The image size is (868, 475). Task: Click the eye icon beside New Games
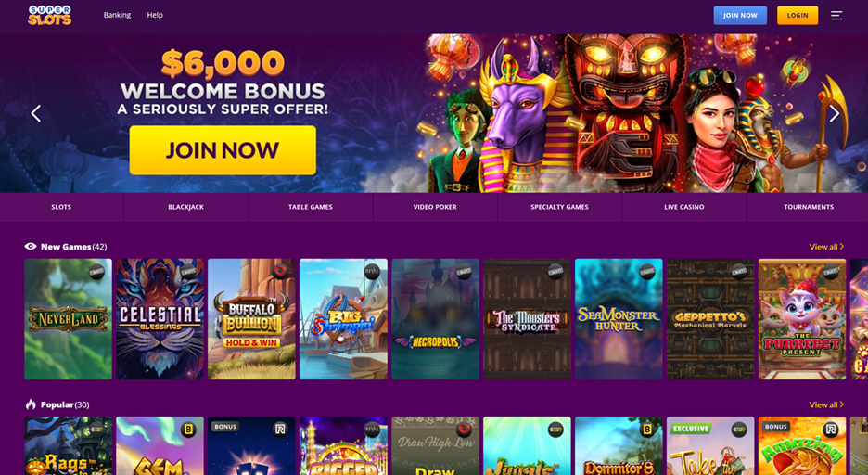pyautogui.click(x=31, y=247)
